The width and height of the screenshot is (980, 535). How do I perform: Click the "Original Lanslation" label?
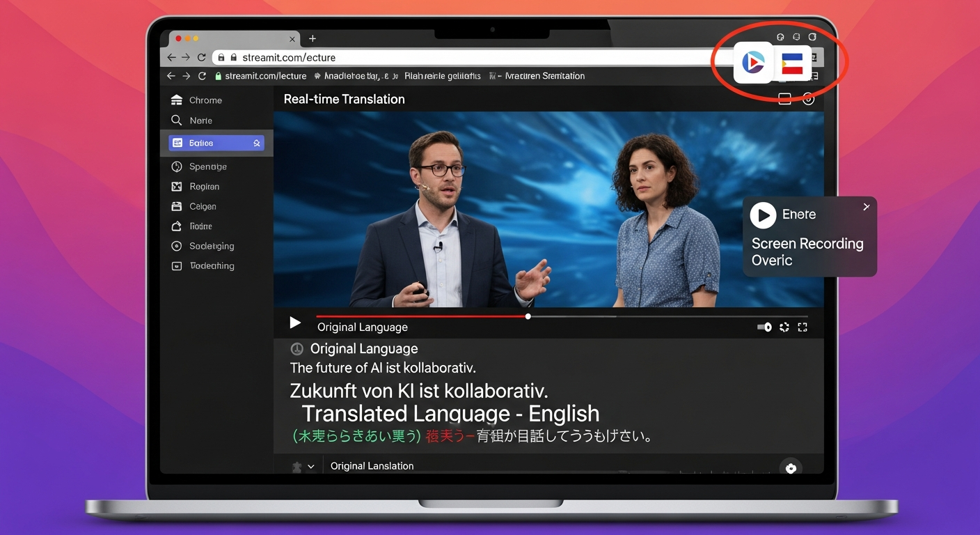click(x=372, y=466)
